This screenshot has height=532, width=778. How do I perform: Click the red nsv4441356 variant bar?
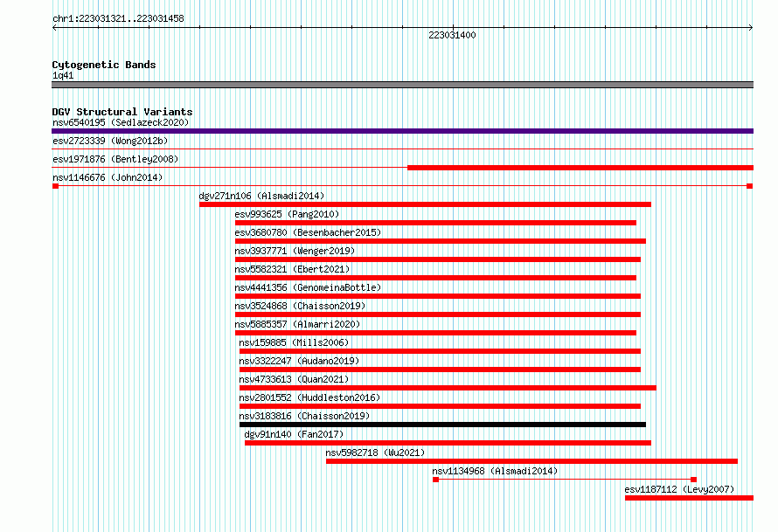click(x=438, y=296)
